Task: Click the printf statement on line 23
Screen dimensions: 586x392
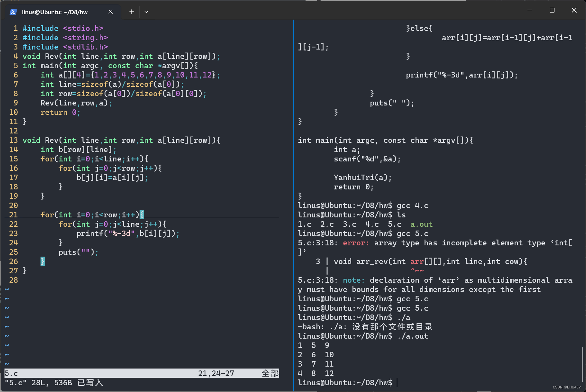Action: click(x=128, y=233)
